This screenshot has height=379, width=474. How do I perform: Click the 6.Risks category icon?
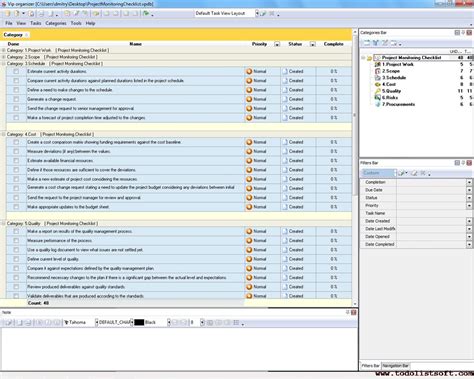pos(377,98)
